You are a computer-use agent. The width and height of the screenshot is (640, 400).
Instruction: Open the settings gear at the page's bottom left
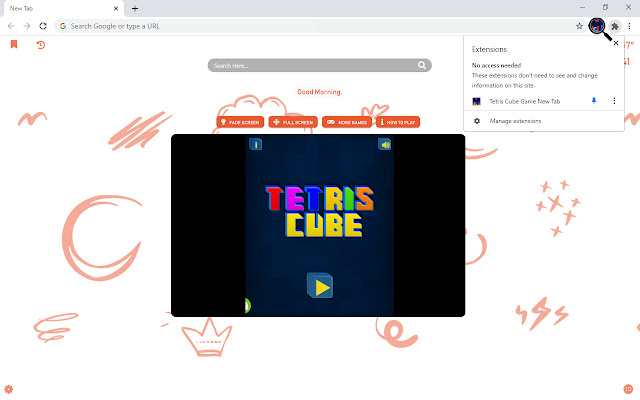tap(9, 389)
